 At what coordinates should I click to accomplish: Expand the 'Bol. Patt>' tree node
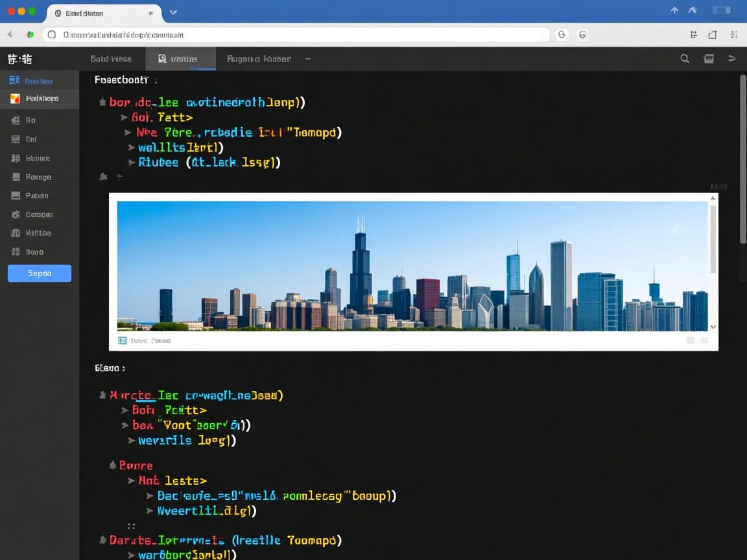[124, 117]
